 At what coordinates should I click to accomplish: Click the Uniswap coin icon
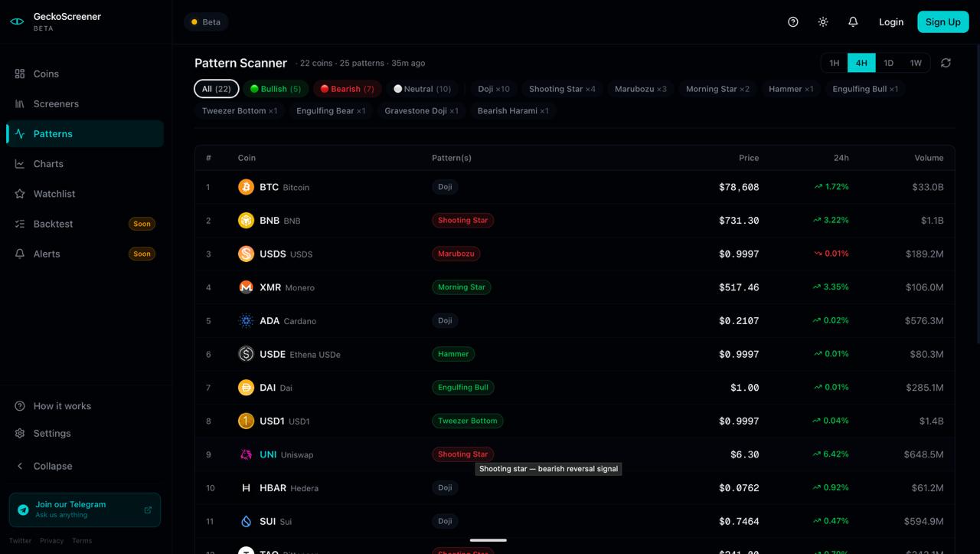pyautogui.click(x=246, y=454)
